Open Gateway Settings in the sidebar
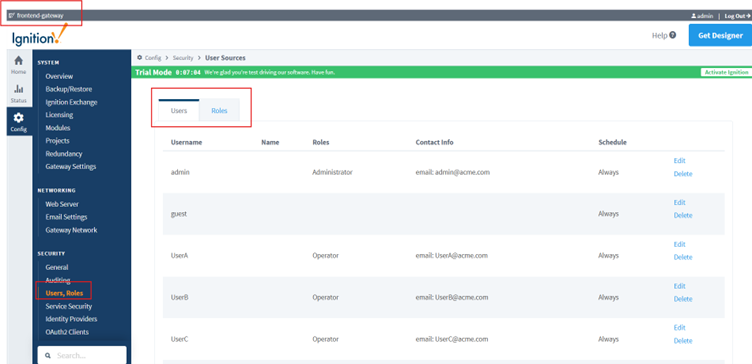This screenshot has height=364, width=752. coord(71,166)
